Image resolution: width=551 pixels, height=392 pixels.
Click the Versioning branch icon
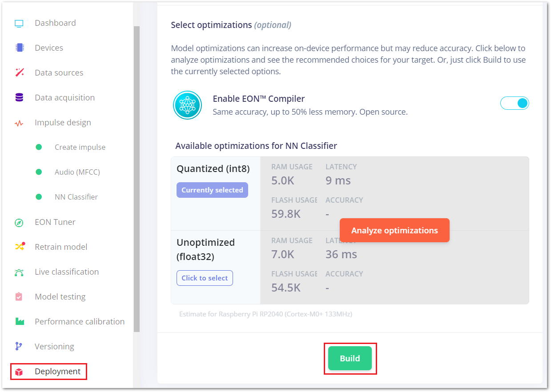tap(19, 346)
